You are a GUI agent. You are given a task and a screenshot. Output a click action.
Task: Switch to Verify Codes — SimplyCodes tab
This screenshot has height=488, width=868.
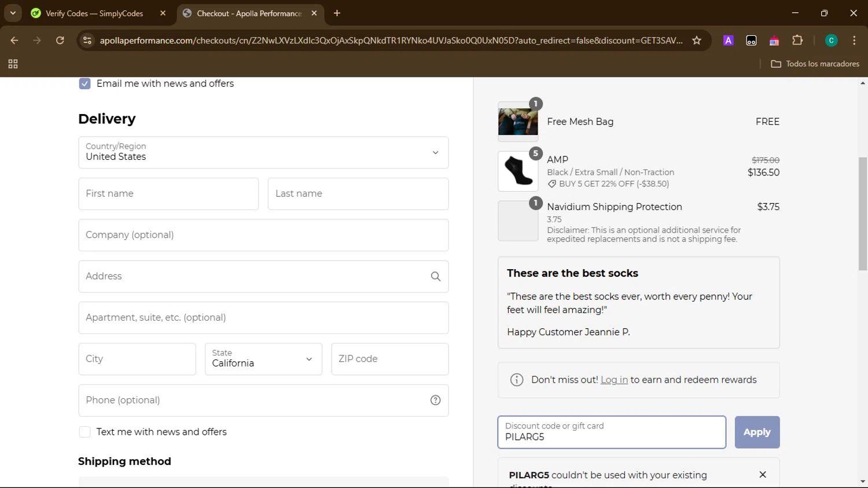tap(94, 13)
